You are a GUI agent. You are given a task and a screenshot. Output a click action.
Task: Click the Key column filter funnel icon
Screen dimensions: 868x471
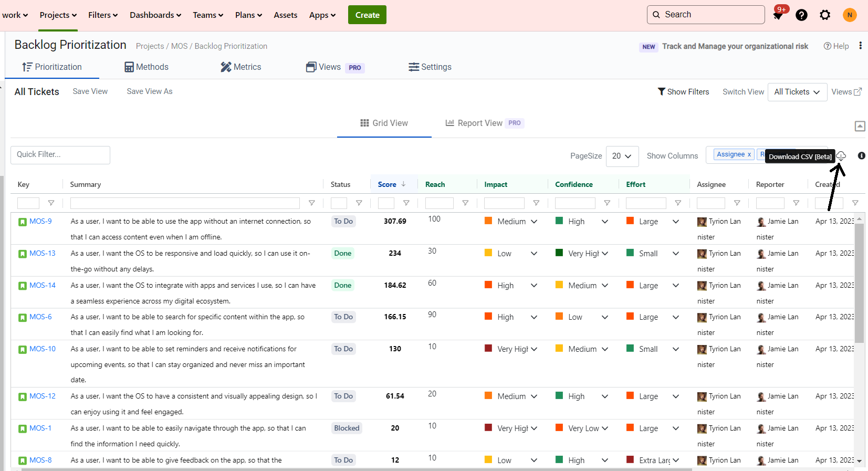pyautogui.click(x=51, y=203)
